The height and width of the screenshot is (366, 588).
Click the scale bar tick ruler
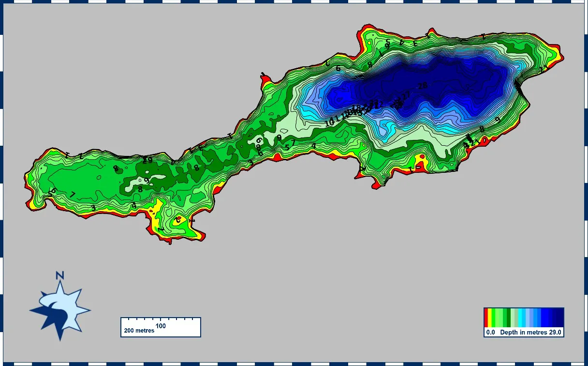coord(161,320)
